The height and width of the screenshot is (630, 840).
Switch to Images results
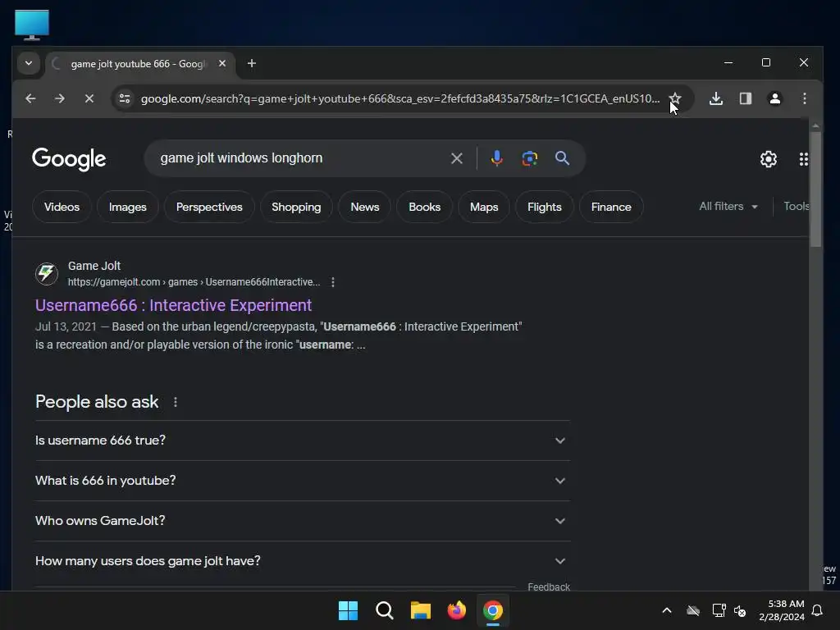click(x=127, y=207)
